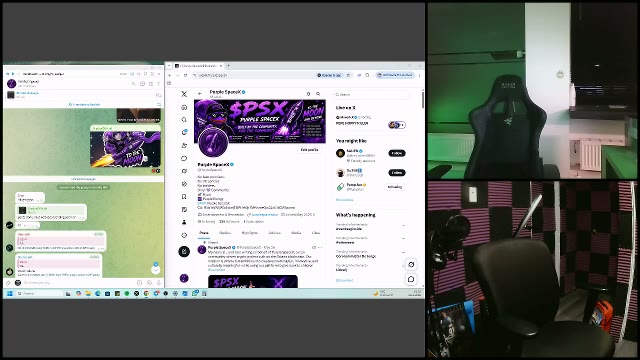This screenshot has width=640, height=360.
Task: Open live space listener avatars
Action: pyautogui.click(x=397, y=125)
